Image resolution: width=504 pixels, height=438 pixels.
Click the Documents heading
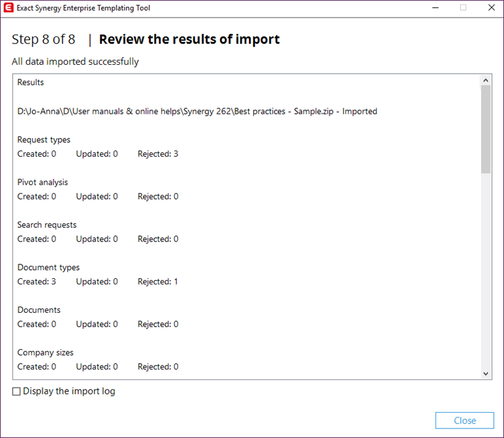[x=39, y=310]
